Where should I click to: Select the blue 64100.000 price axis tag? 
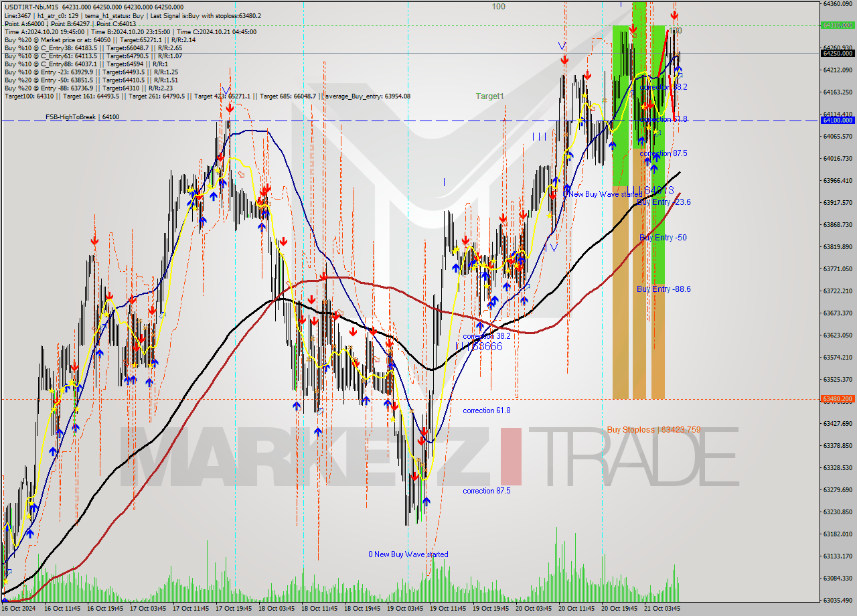838,121
